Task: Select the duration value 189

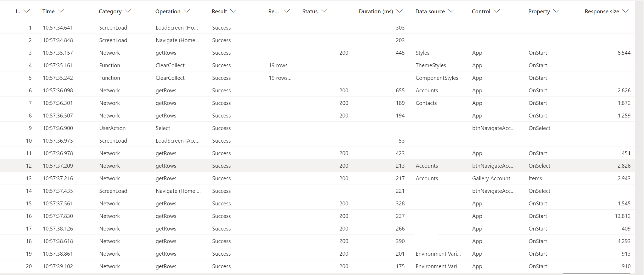Action: (x=400, y=103)
